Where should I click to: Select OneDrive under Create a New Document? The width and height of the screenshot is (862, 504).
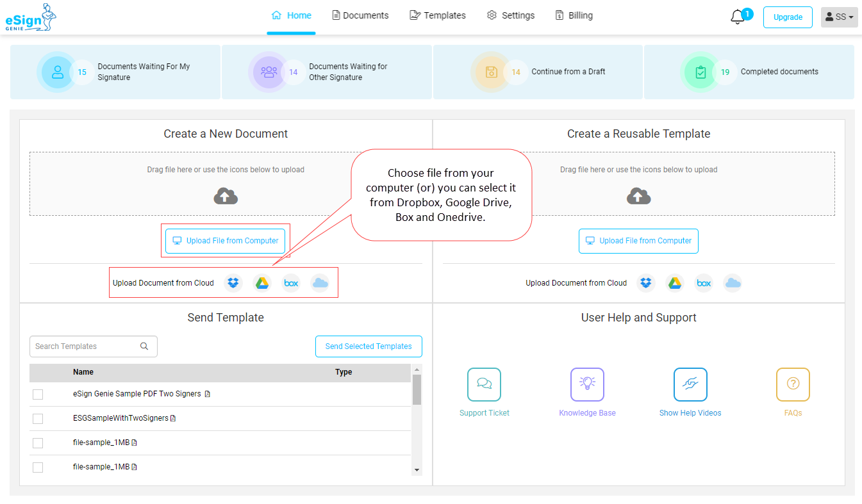pyautogui.click(x=320, y=283)
